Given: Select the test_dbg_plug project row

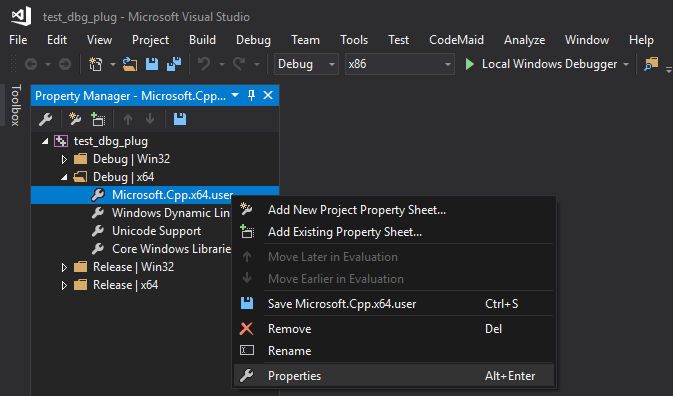Looking at the screenshot, I should click(155, 141).
